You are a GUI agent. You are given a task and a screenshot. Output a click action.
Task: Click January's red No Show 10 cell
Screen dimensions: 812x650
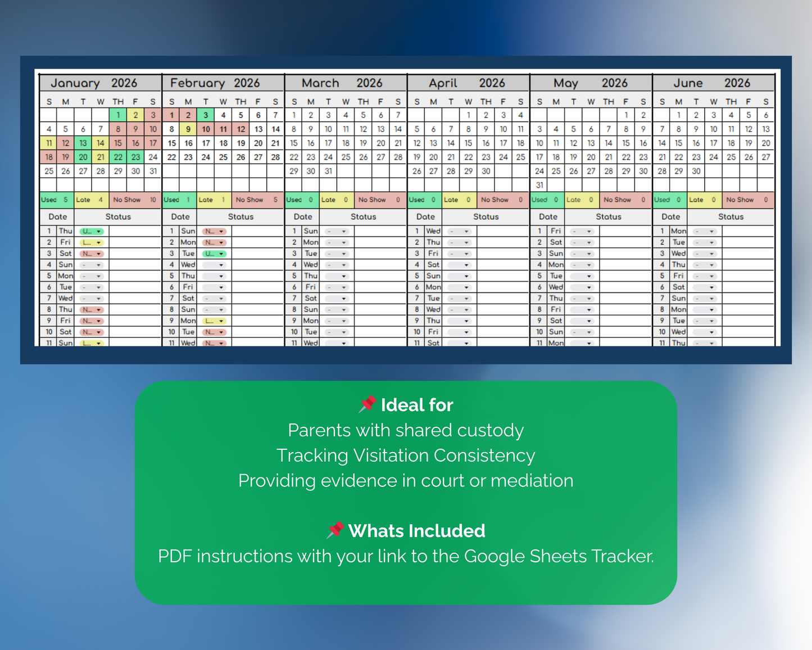click(x=135, y=200)
